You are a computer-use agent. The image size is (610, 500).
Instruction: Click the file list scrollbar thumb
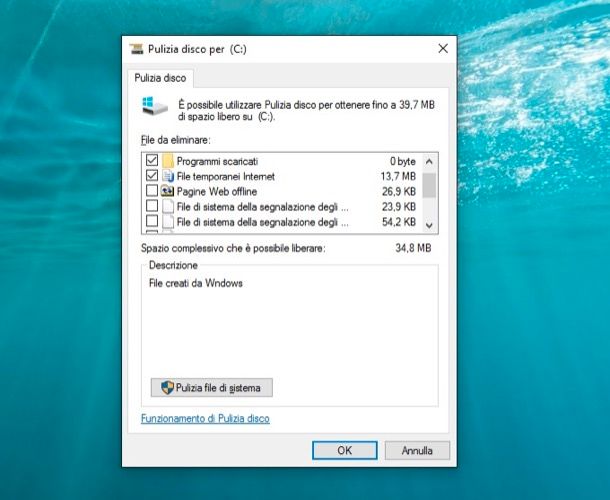429,185
